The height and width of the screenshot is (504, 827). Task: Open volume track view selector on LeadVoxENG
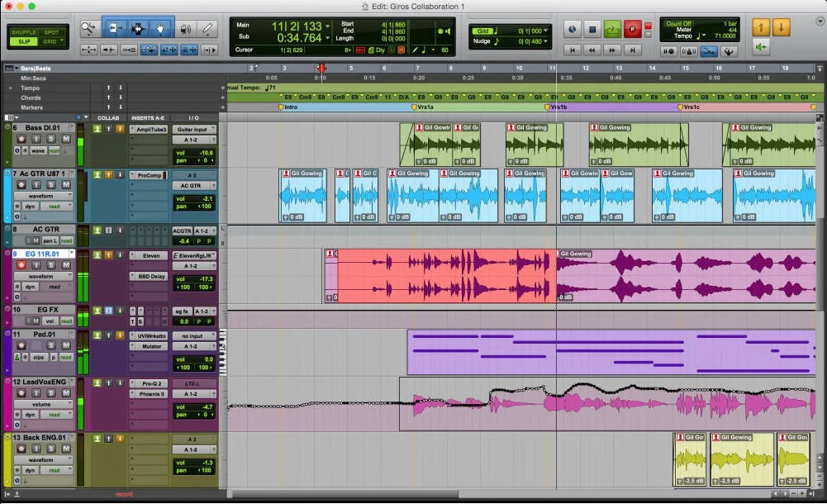[x=43, y=404]
